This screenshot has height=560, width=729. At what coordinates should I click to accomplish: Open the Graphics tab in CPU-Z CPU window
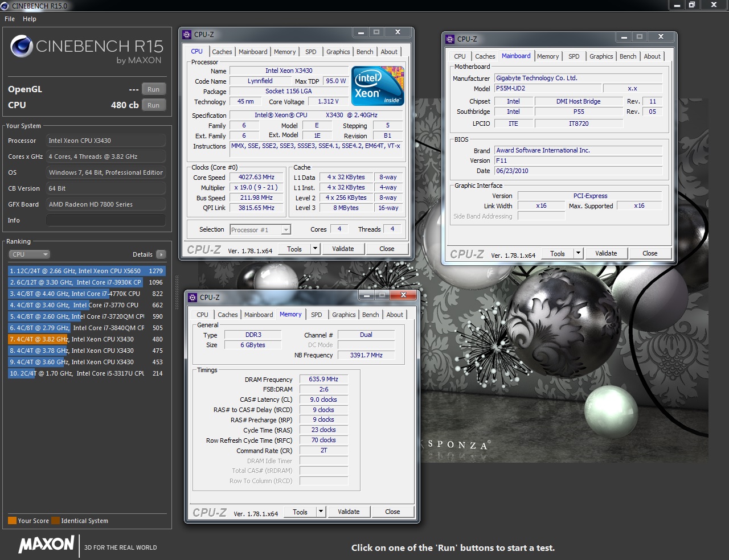[x=338, y=52]
